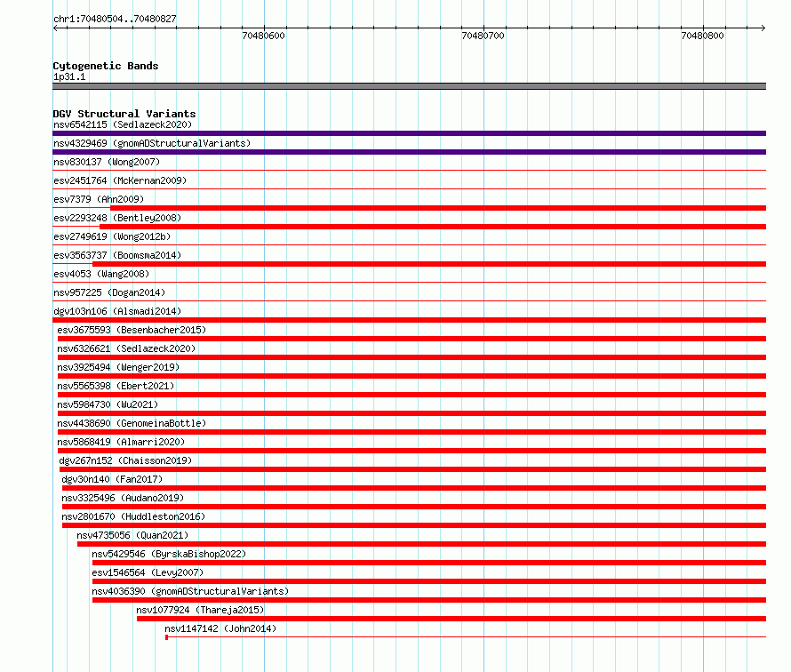Viewport: 791px width, 672px height.
Task: Click the purple bar under nsv4329469
Action: (409, 152)
